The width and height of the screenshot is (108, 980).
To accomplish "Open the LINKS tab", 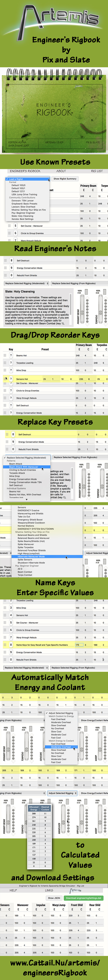I will [x=49, y=890].
